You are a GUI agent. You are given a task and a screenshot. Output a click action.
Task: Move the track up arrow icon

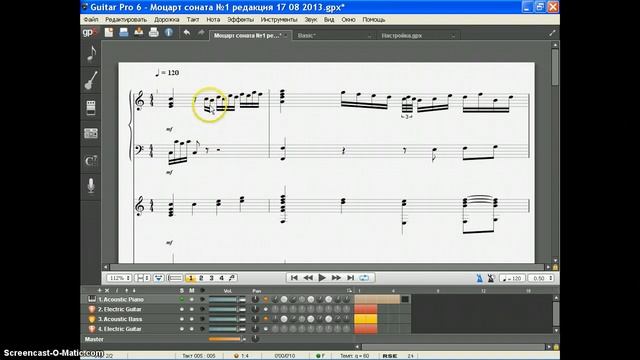point(126,291)
